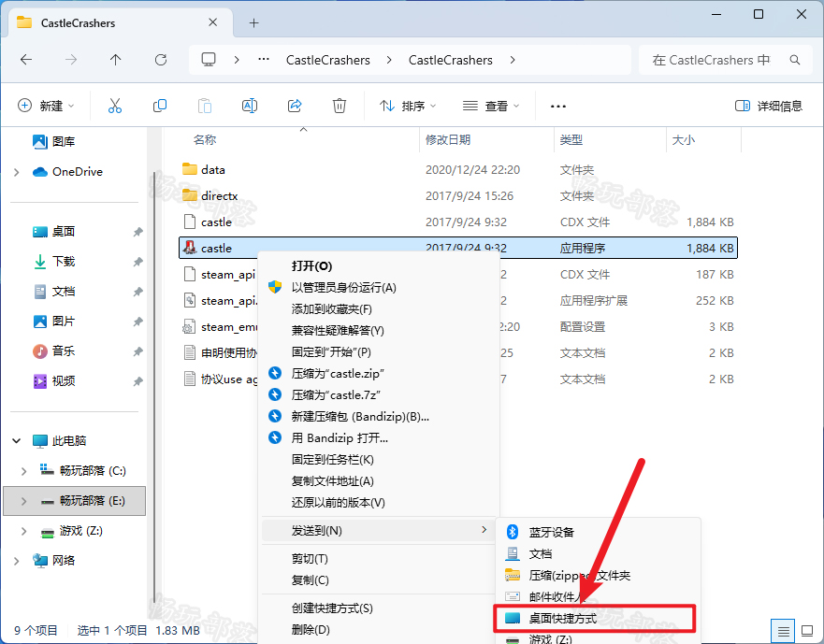Choose 删除(D) from the context menu
This screenshot has height=644, width=824.
point(378,629)
